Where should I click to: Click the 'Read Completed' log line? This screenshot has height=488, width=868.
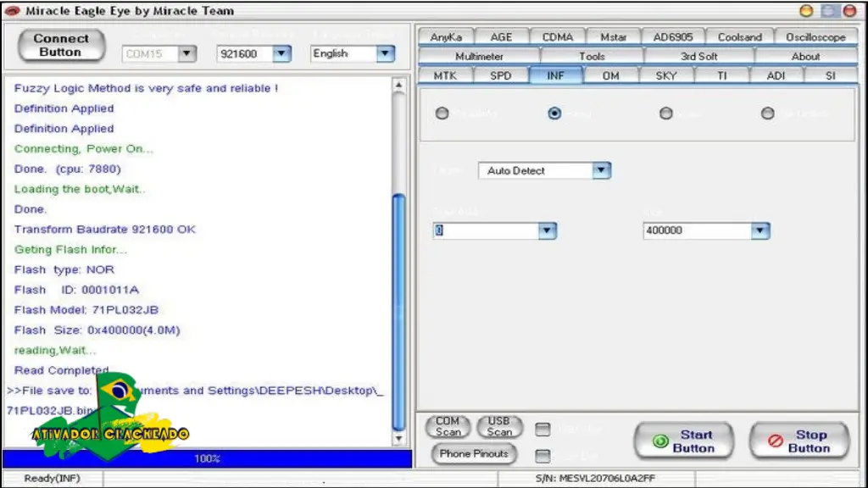click(61, 370)
